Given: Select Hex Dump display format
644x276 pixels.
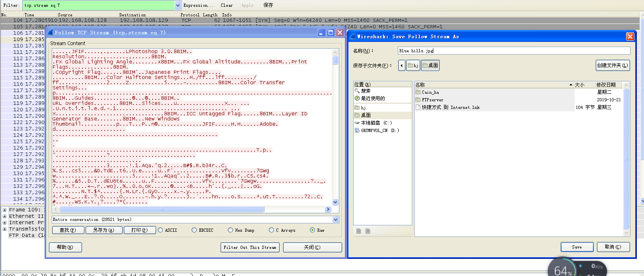Looking at the screenshot, I should [241, 230].
